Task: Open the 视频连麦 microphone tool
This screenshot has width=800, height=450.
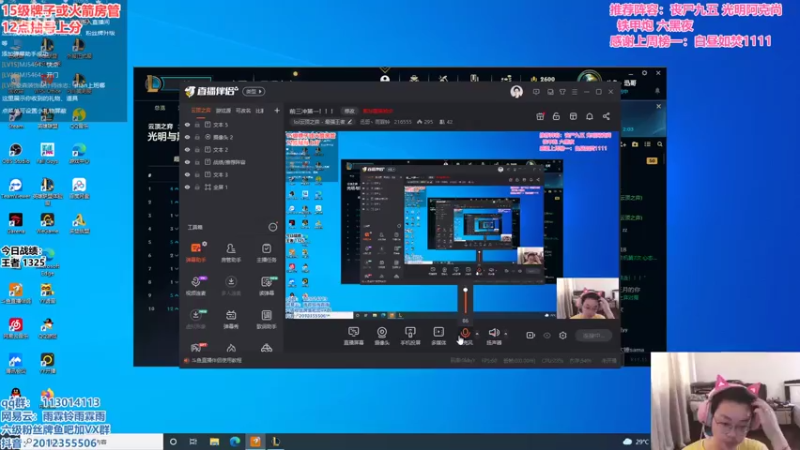Action: coord(196,286)
